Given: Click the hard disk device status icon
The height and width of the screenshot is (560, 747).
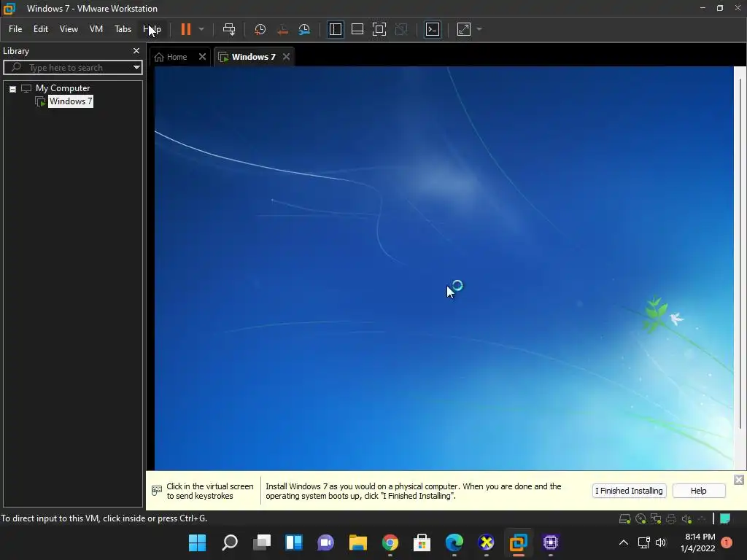Looking at the screenshot, I should click(x=624, y=519).
